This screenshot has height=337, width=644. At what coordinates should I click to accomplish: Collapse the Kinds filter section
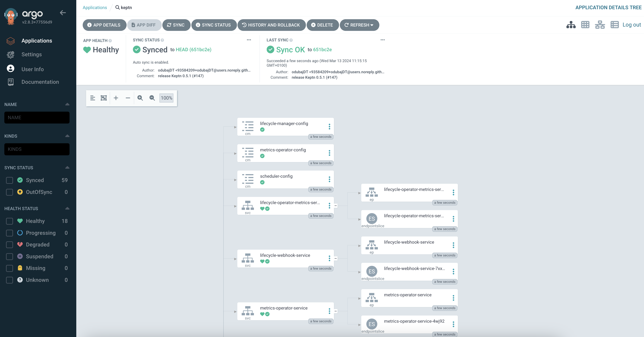67,136
